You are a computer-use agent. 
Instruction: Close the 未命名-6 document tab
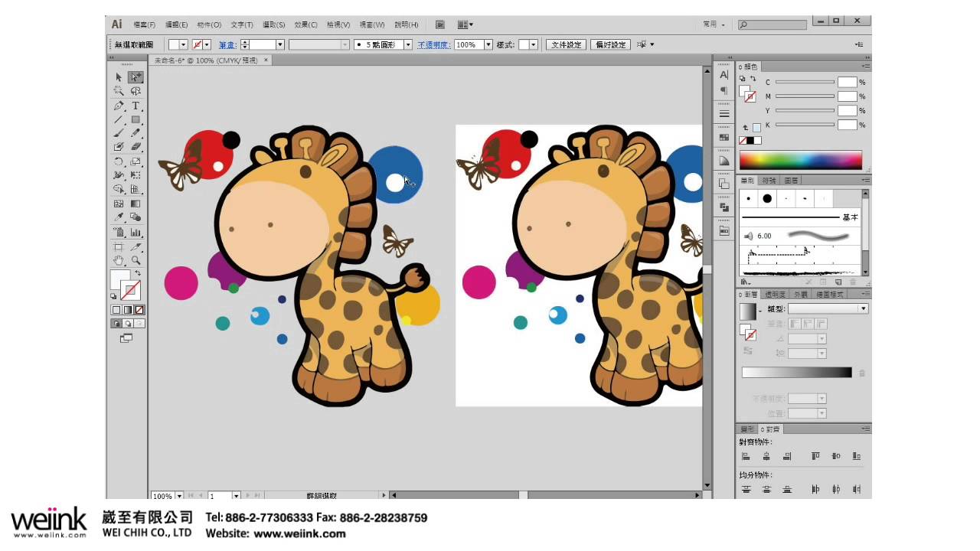[266, 60]
